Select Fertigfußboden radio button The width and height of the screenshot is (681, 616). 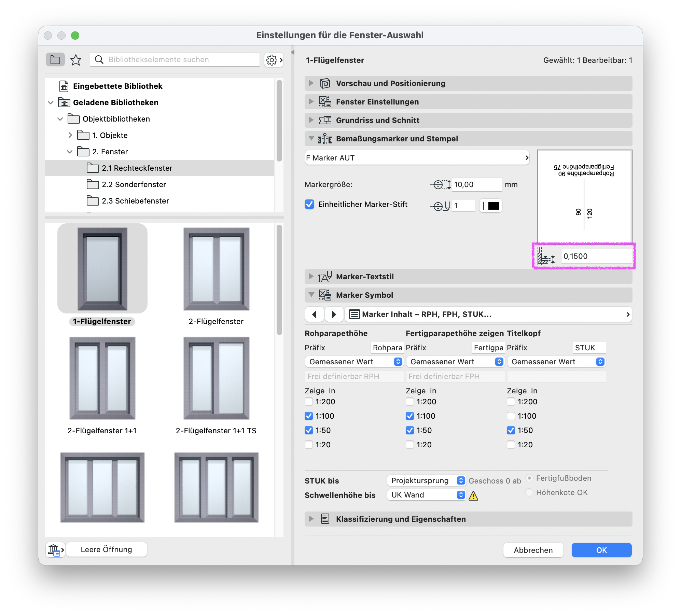tap(529, 478)
